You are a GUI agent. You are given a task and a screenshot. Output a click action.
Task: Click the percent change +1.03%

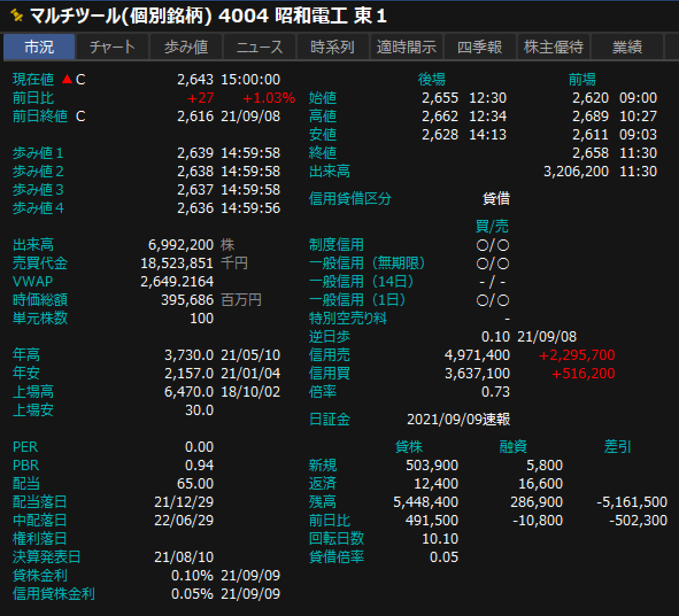268,98
